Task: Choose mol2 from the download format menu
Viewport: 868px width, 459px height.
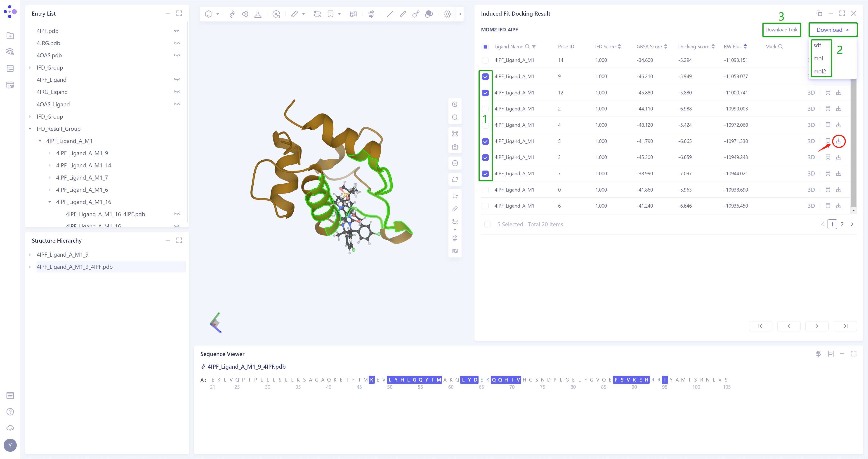Action: pyautogui.click(x=820, y=71)
